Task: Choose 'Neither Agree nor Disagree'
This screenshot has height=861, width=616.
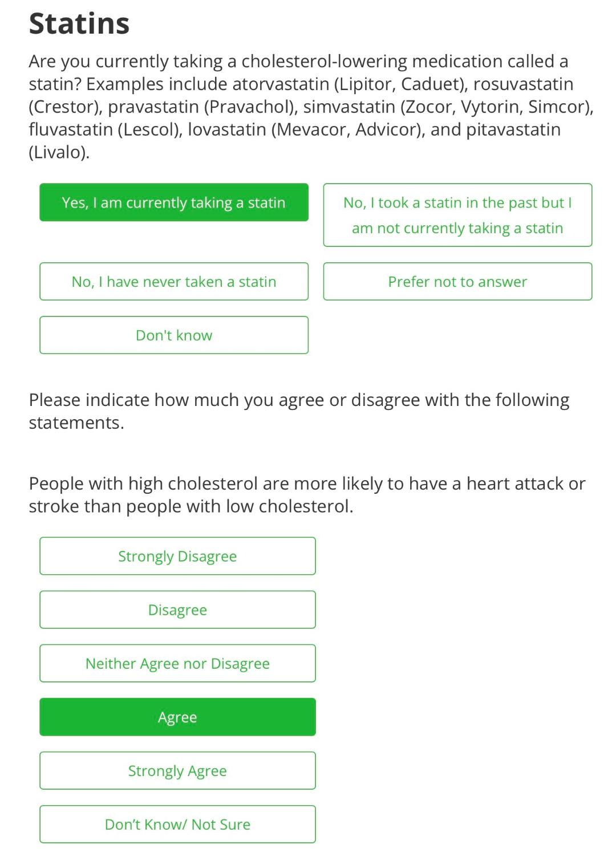Action: [177, 663]
